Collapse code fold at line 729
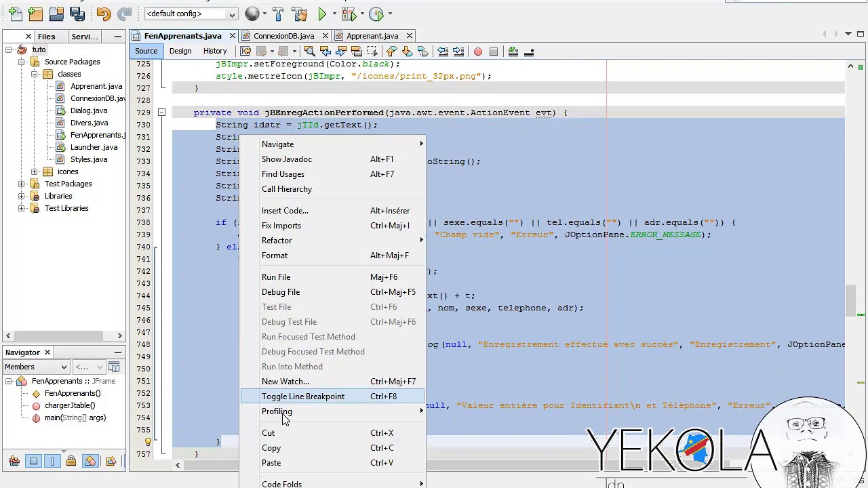 click(x=161, y=113)
